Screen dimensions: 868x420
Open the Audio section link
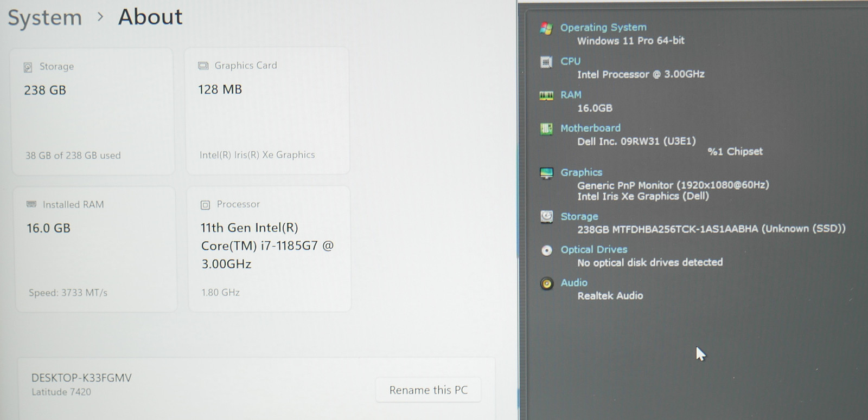pyautogui.click(x=574, y=282)
